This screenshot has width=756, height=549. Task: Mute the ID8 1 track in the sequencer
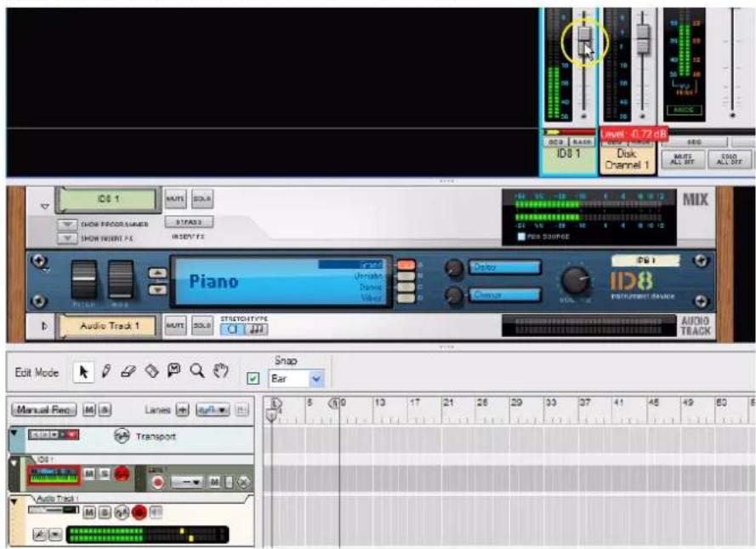pyautogui.click(x=89, y=474)
